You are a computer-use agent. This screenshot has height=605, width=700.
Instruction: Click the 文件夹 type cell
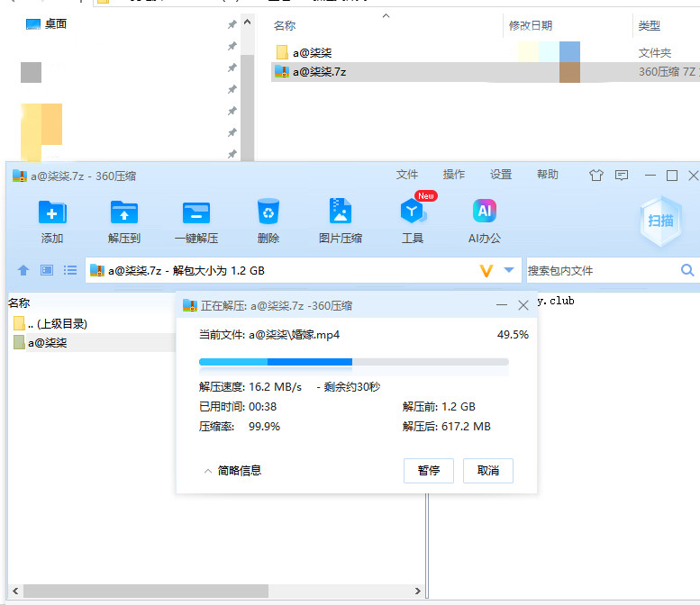click(x=654, y=52)
